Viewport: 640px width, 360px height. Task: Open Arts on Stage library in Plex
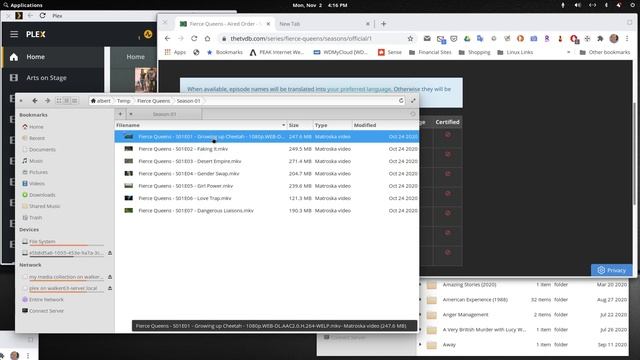pyautogui.click(x=53, y=78)
